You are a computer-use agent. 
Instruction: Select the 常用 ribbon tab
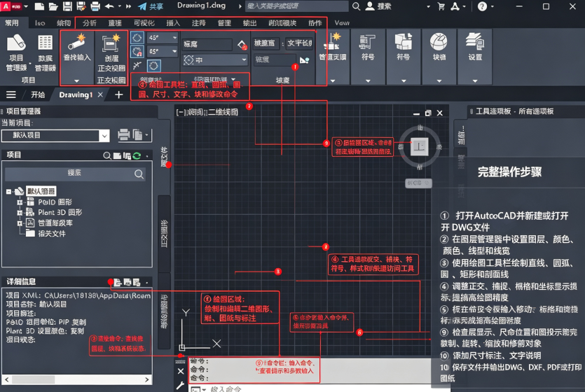point(12,23)
